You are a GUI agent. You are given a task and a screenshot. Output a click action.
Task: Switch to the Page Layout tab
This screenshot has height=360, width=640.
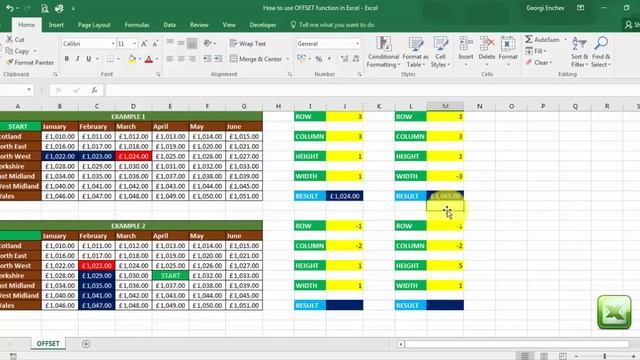(94, 25)
